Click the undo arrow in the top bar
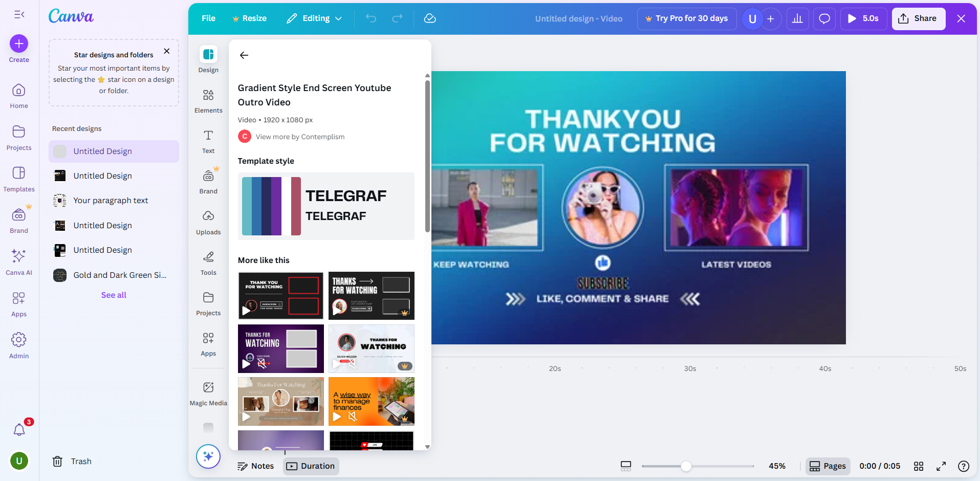Image resolution: width=980 pixels, height=481 pixels. point(371,18)
